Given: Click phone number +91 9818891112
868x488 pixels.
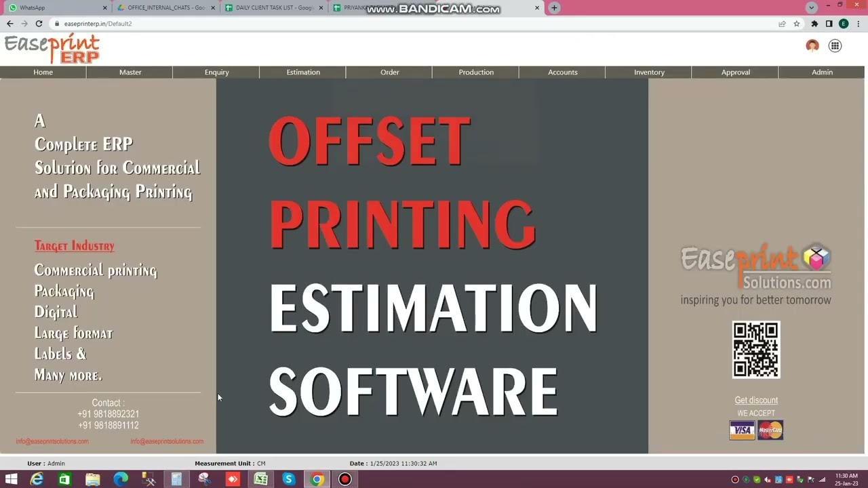Looking at the screenshot, I should pos(108,426).
